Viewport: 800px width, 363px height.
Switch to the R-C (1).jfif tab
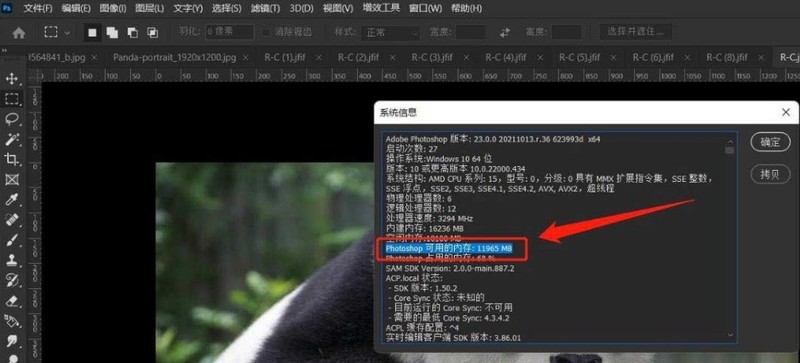click(x=285, y=57)
